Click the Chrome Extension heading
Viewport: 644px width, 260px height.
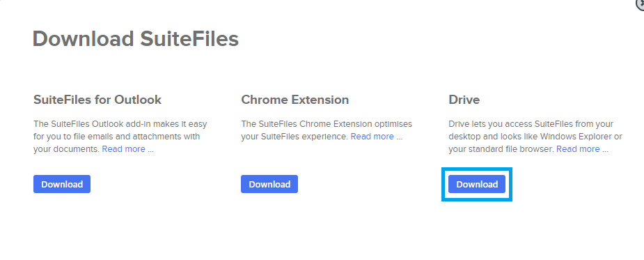(295, 100)
